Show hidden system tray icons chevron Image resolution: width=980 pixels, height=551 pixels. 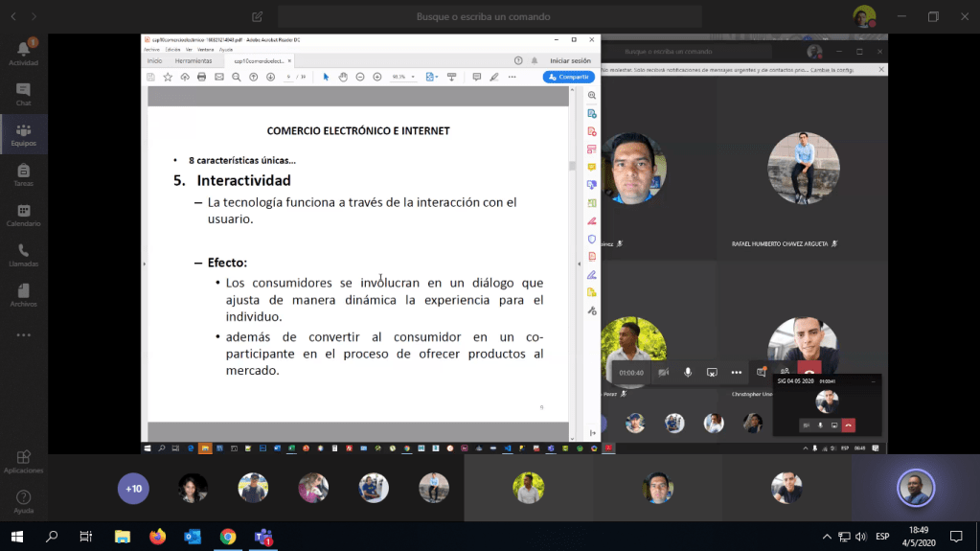tap(827, 536)
